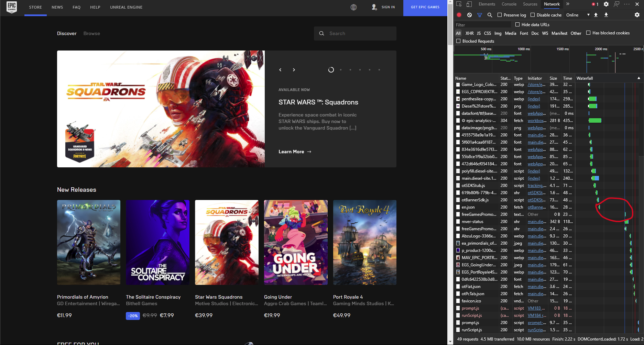Tick checkbox for en.json row
This screenshot has width=644, height=345.
(458, 207)
